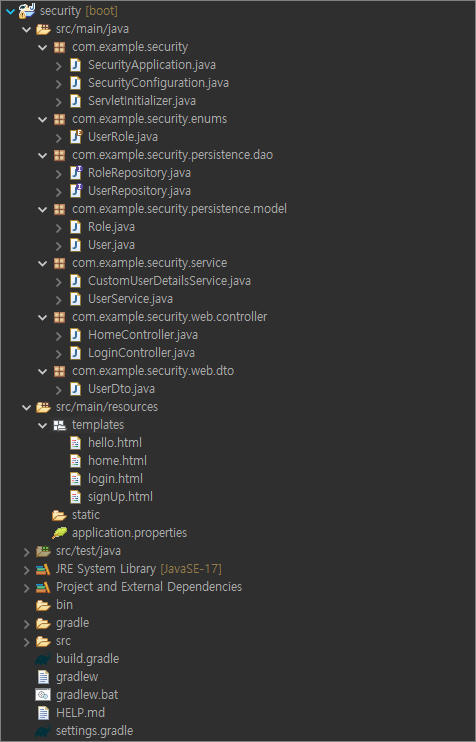Select com.example.security.web.controller package label
476x742 pixels.
[x=169, y=317]
